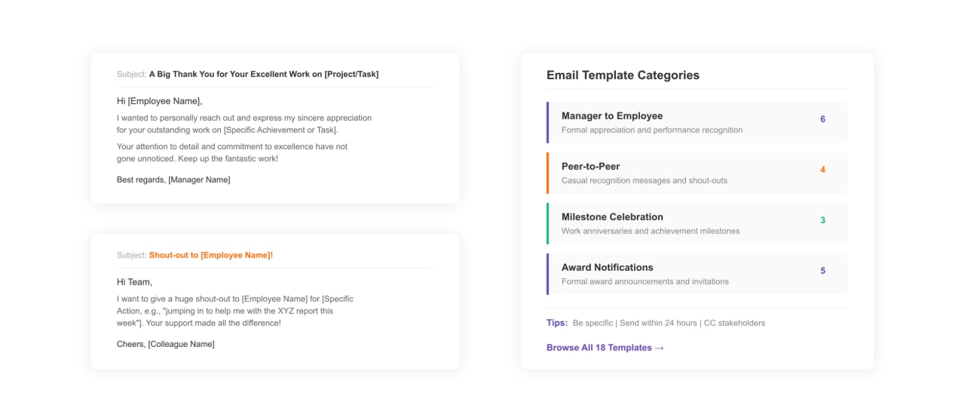Screen dimensions: 980x420
Task: Click the green count 3 for Milestone Celebration
Action: pos(822,220)
